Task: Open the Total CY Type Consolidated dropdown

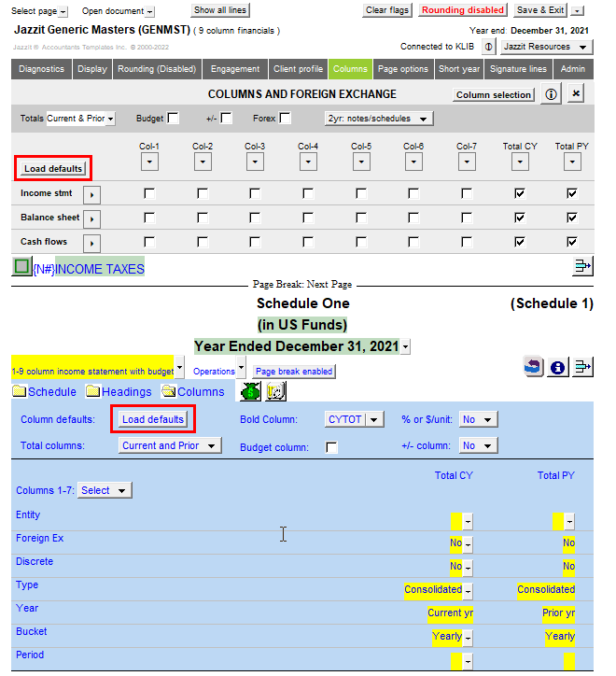Action: coord(469,591)
